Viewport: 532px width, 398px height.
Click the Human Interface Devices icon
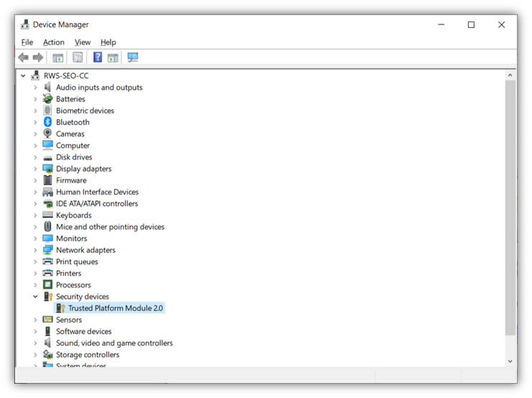(x=47, y=193)
